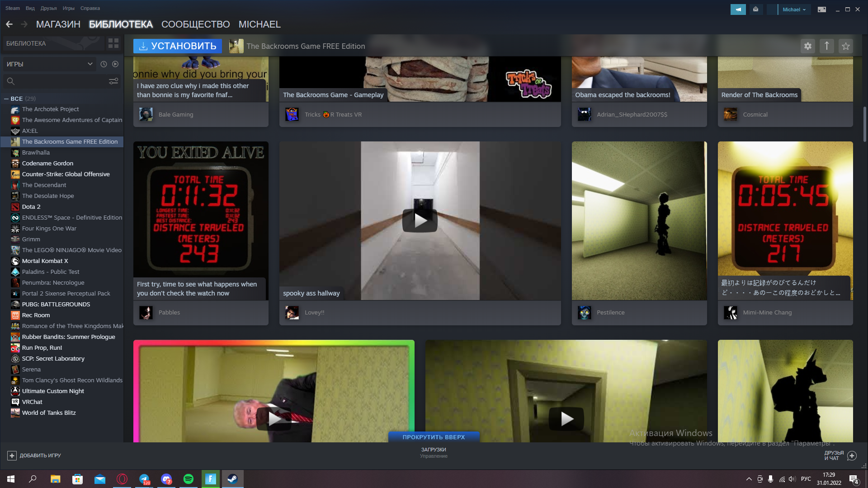Open Lovey!! author link
This screenshot has width=868, height=488.
point(315,313)
